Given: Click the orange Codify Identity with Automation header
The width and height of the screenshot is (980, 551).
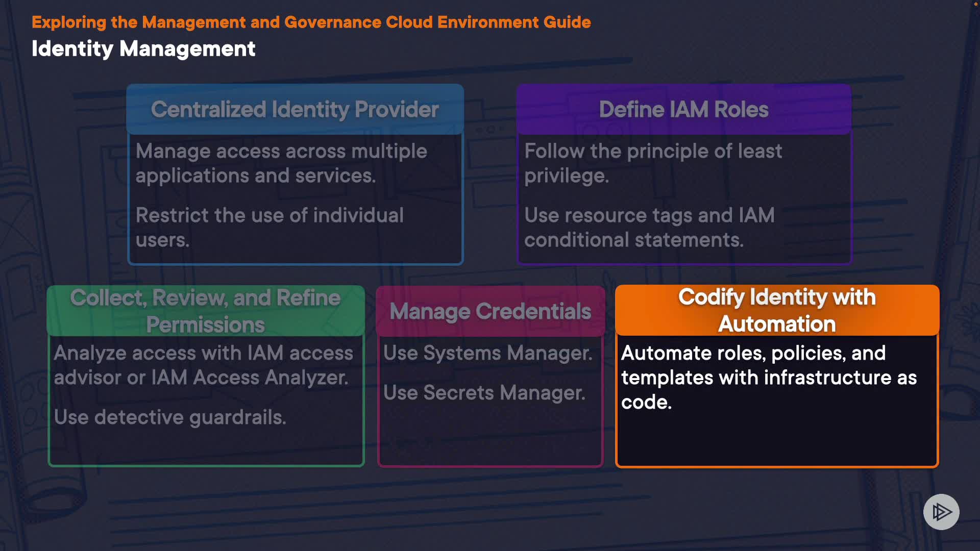Looking at the screenshot, I should coord(776,310).
